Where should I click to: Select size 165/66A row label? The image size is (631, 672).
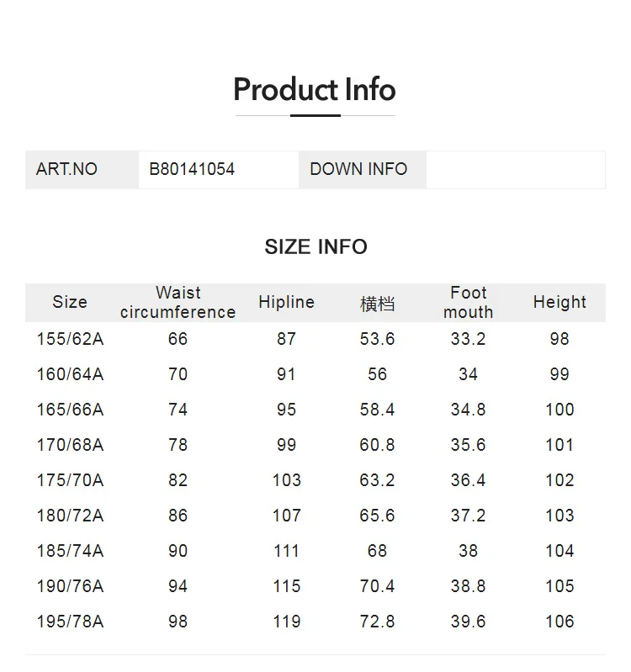[x=71, y=410]
